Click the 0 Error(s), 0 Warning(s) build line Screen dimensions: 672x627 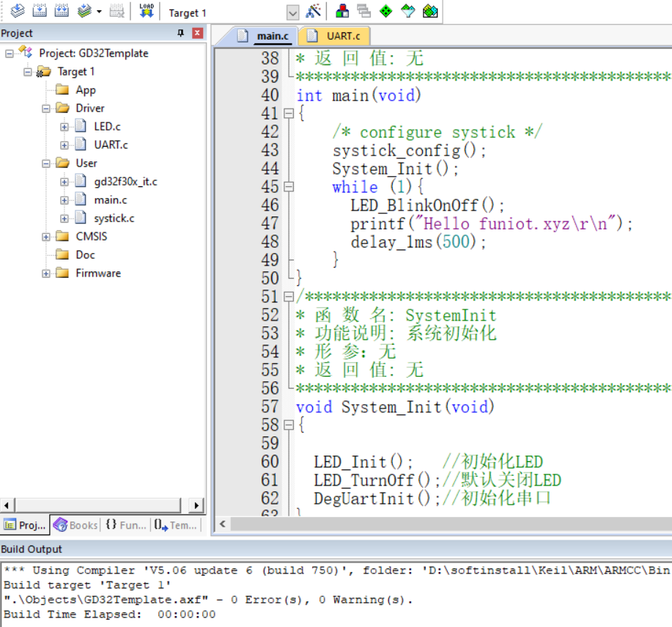pos(208,600)
